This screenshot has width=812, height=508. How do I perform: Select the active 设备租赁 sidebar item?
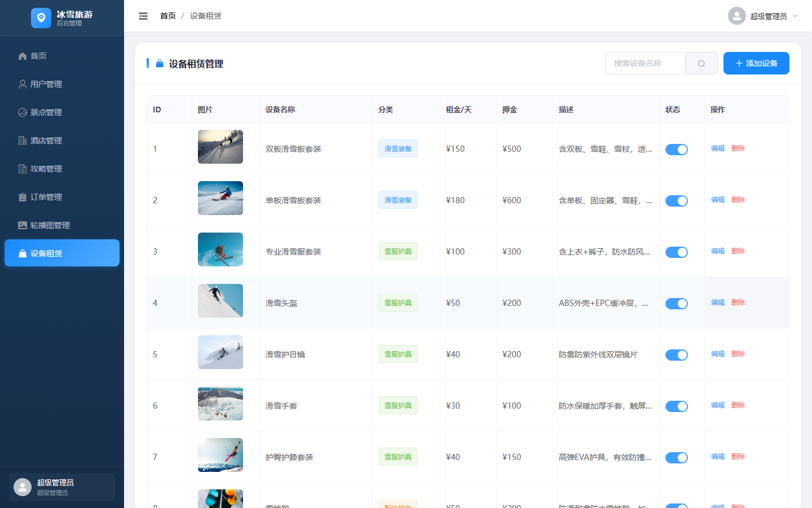pos(62,253)
